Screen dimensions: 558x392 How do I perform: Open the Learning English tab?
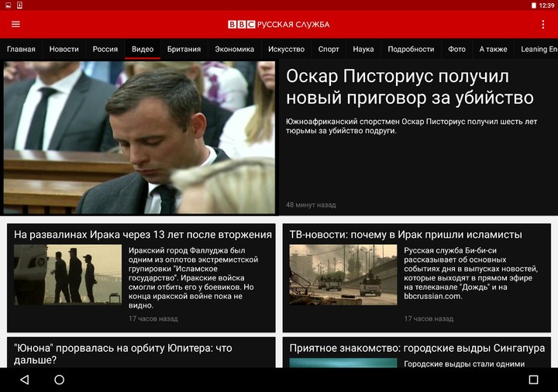coord(537,49)
